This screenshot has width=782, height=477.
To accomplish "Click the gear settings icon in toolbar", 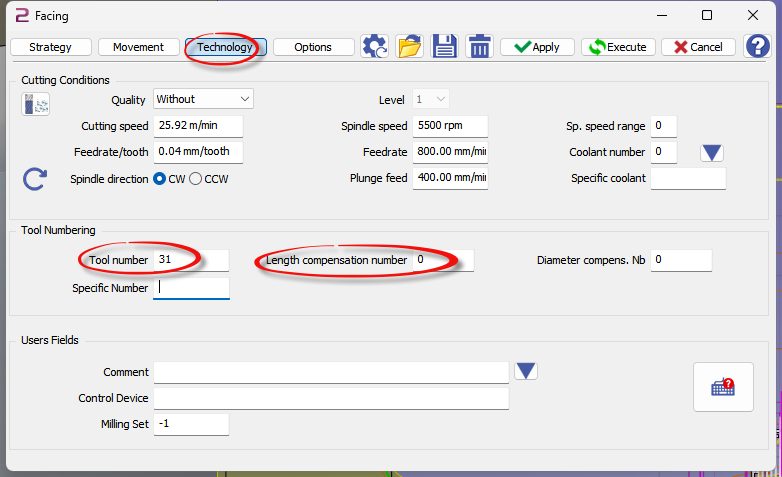I will click(375, 46).
